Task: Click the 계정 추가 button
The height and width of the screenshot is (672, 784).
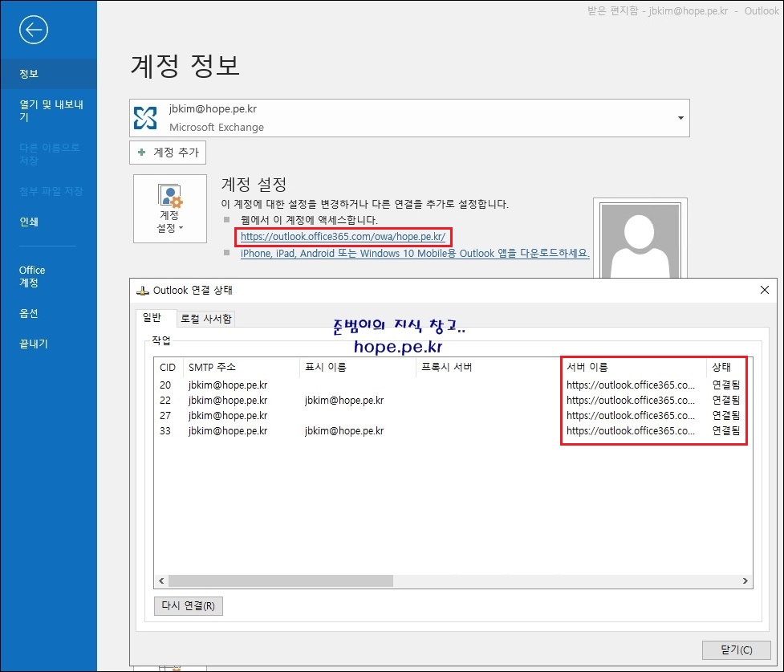Action: point(168,152)
